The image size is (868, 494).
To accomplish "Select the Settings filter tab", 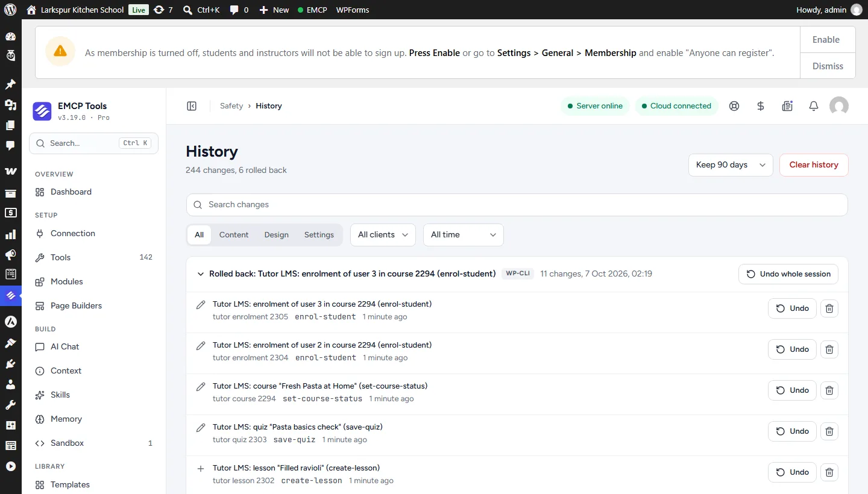I will click(x=319, y=235).
